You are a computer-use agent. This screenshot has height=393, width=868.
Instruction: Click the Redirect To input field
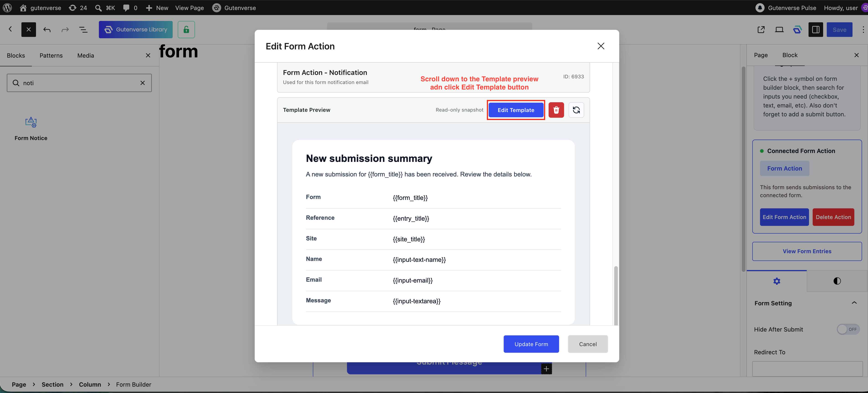pos(807,369)
